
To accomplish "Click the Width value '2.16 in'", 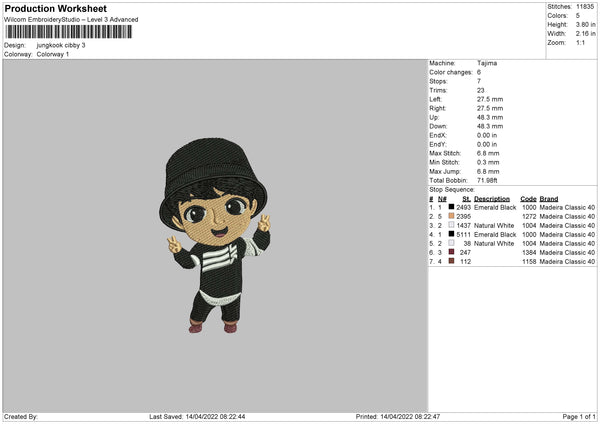I will 585,34.
